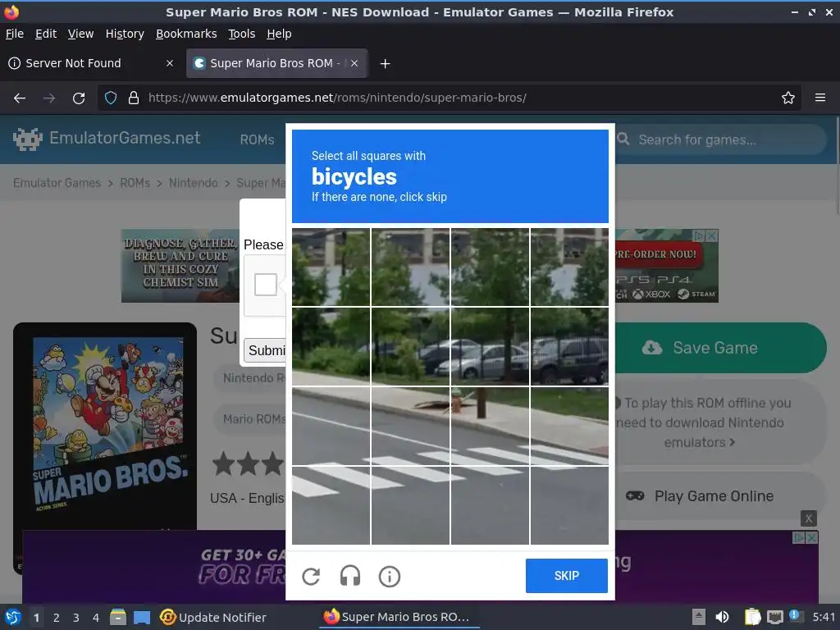Image resolution: width=840 pixels, height=630 pixels.
Task: Click the PRE-ORDER NOW ad banner
Action: (666, 266)
